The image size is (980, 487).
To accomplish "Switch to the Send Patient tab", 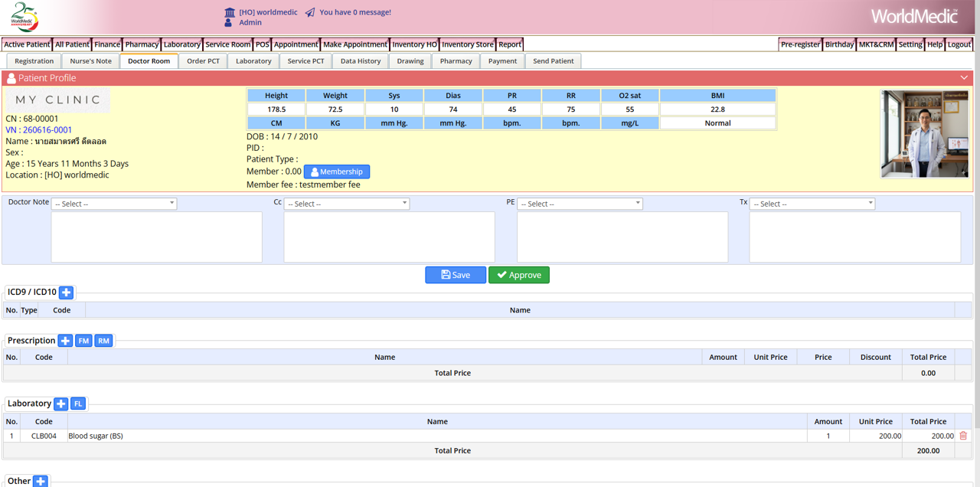I will pos(554,61).
